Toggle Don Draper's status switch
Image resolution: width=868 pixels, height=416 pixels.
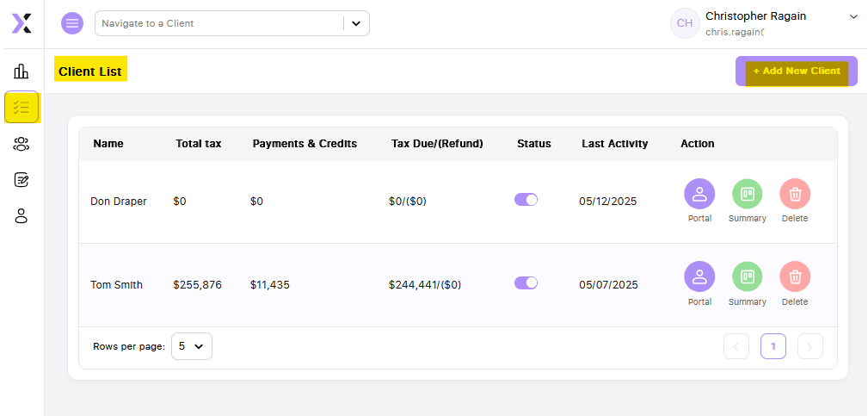(526, 200)
